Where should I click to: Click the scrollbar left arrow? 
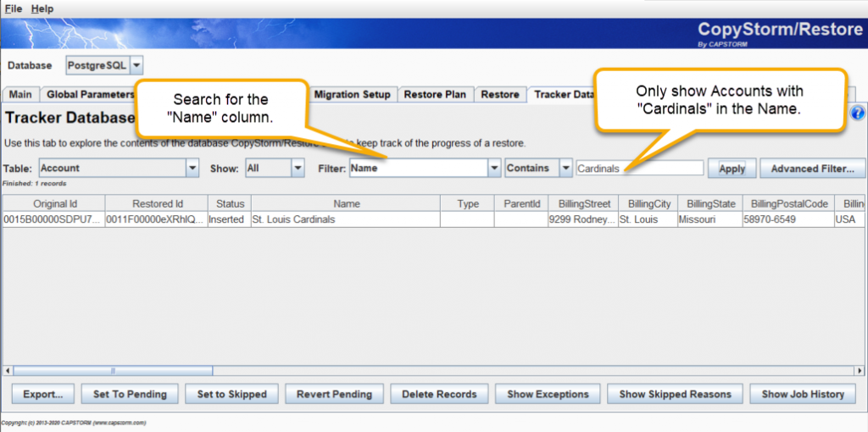[x=8, y=371]
